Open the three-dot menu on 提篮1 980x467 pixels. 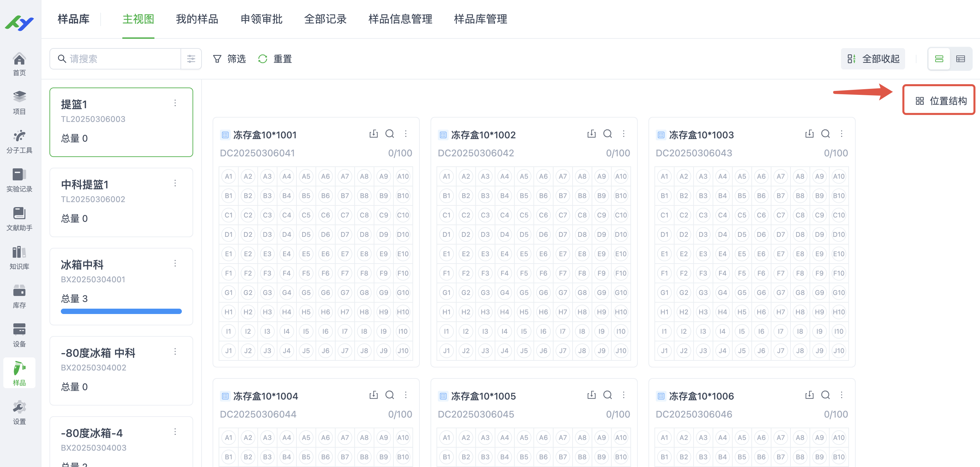click(175, 103)
